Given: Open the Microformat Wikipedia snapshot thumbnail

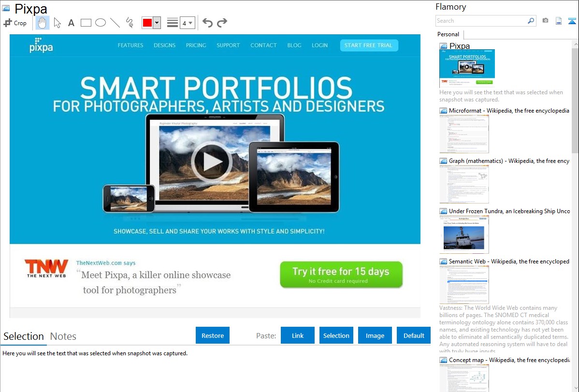Looking at the screenshot, I should [464, 134].
